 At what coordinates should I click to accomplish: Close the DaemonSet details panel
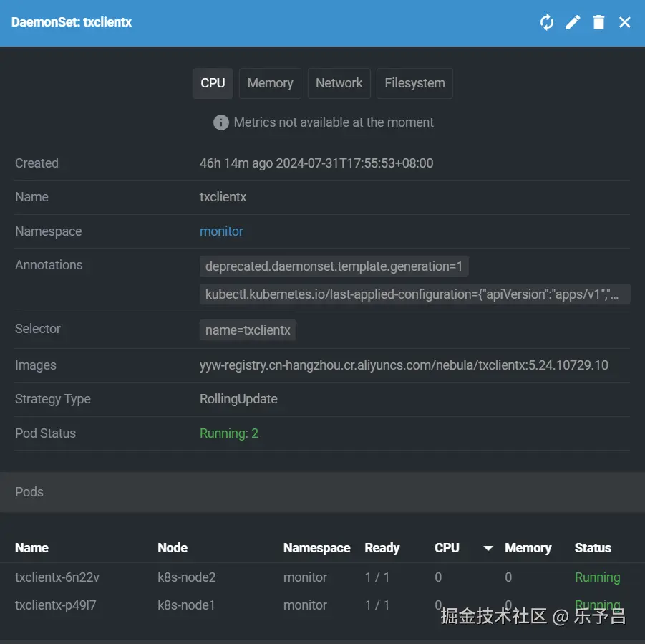tap(625, 22)
